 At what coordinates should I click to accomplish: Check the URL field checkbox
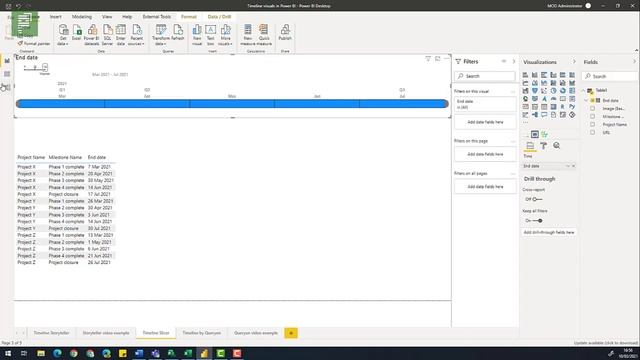[593, 133]
